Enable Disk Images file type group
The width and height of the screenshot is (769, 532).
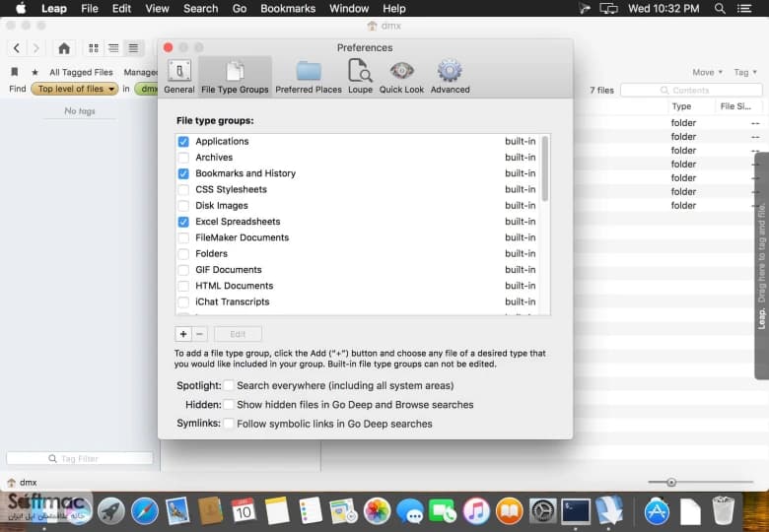[183, 206]
